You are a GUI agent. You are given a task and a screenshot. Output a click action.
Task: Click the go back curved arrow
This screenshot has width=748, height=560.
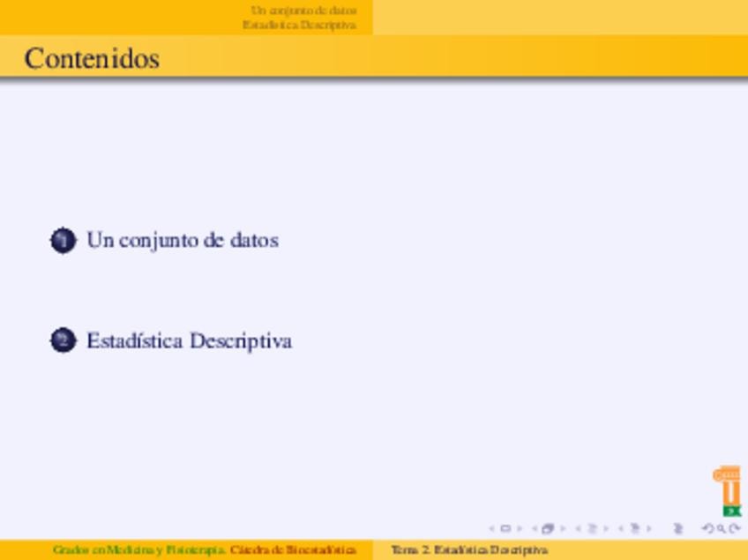[x=708, y=528]
